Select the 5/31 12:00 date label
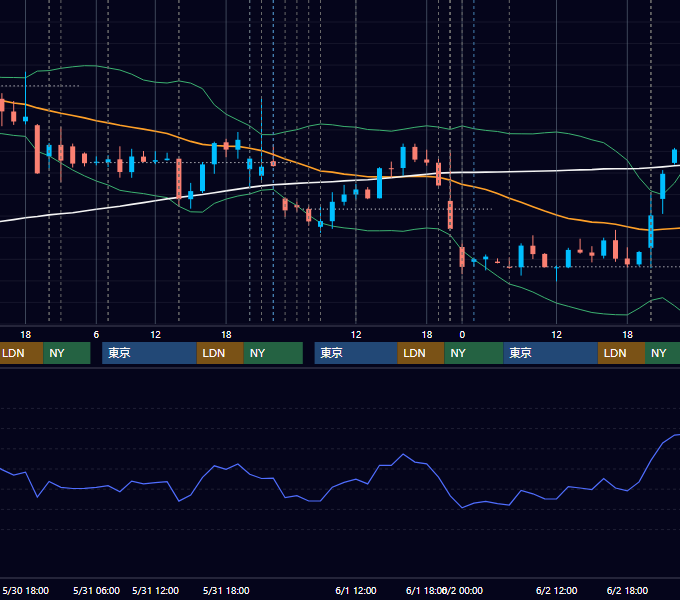The height and width of the screenshot is (600, 680). coord(155,590)
